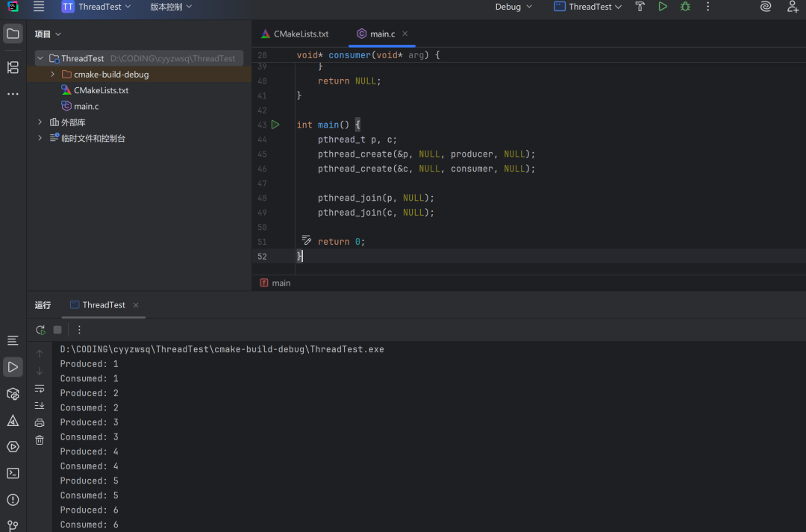Screen dimensions: 806x532
Task: Open the AI assistant spiral icon
Action: (766, 7)
